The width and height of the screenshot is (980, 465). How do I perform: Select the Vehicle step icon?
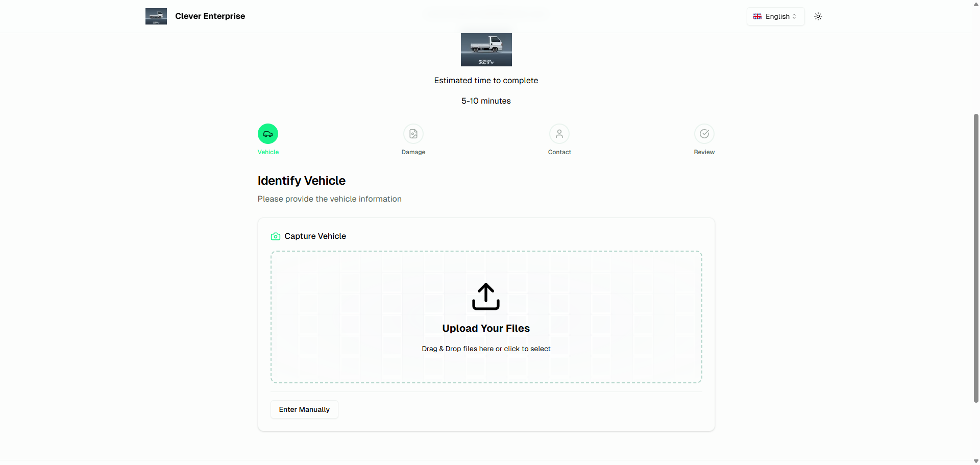point(267,134)
